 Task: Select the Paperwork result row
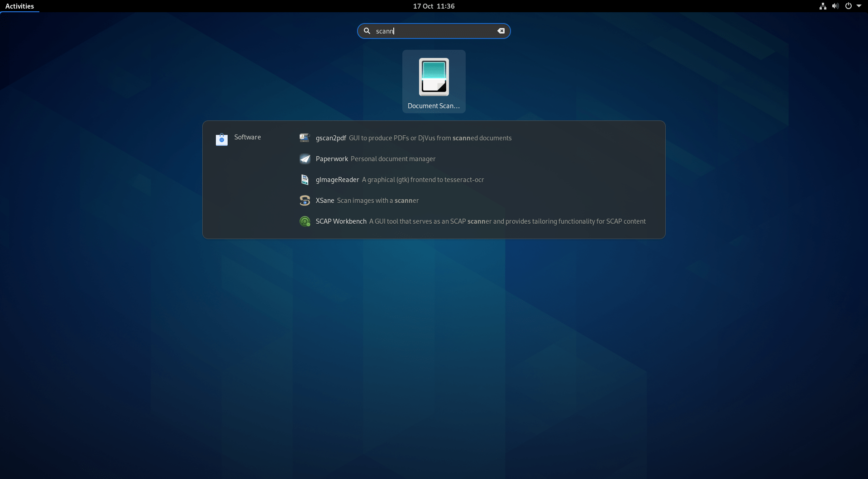(393, 159)
